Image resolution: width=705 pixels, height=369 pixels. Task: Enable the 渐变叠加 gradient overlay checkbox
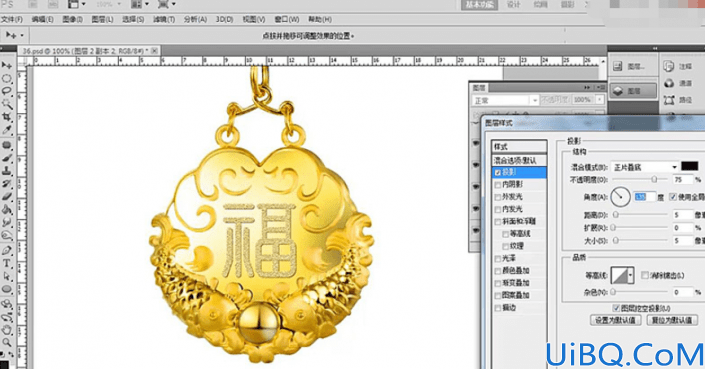(498, 283)
